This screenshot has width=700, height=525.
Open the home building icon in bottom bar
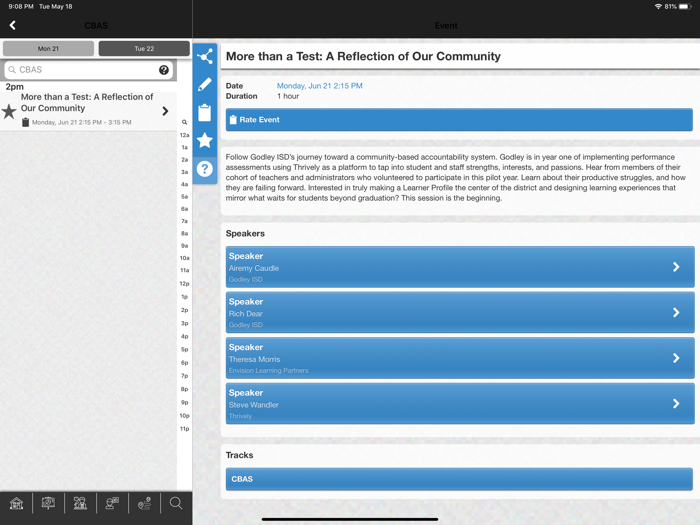pyautogui.click(x=17, y=504)
